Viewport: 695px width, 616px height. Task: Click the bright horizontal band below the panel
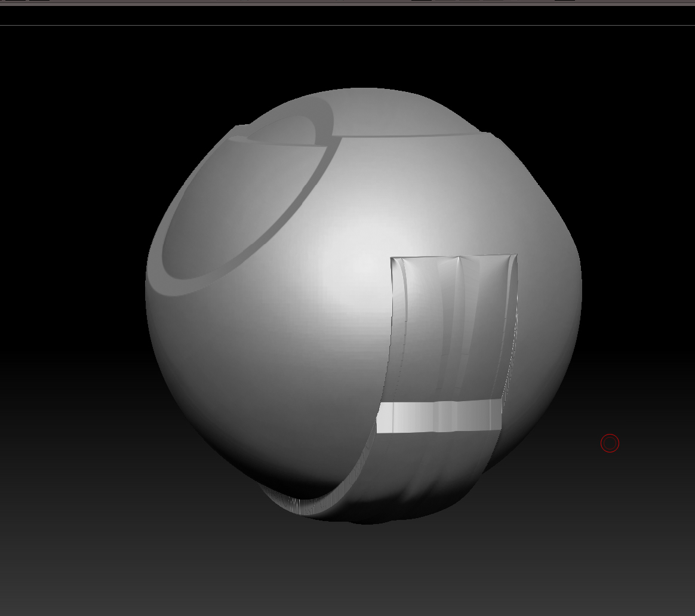tap(439, 416)
